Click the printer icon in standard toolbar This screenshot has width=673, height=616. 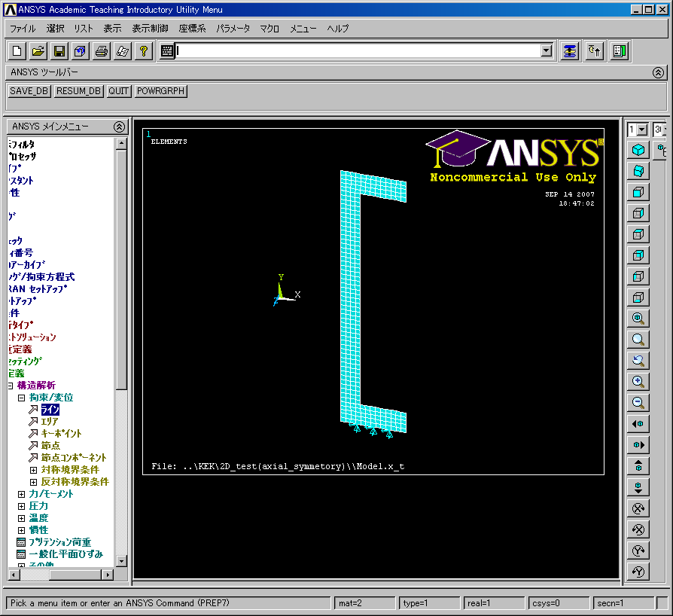click(x=102, y=51)
